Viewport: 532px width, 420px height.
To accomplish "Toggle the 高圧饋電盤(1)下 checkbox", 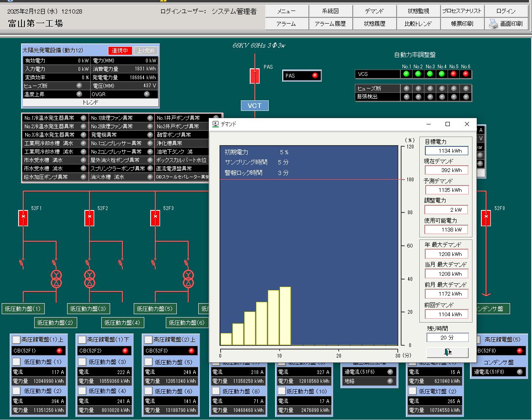I will (x=82, y=339).
